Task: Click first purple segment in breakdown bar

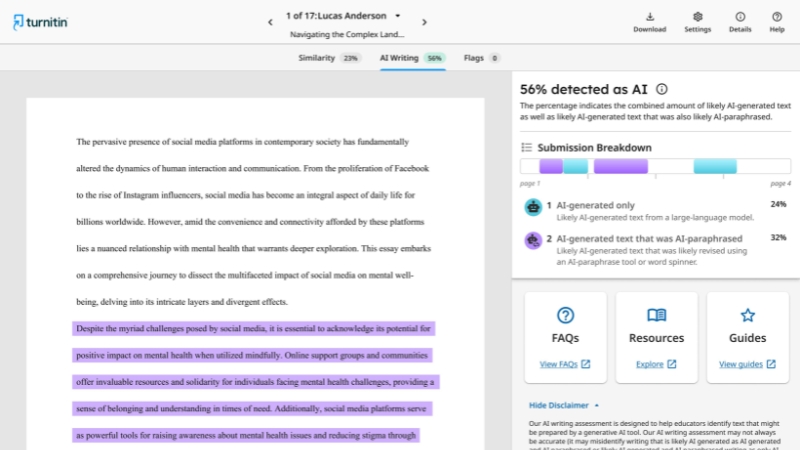Action: coord(551,166)
